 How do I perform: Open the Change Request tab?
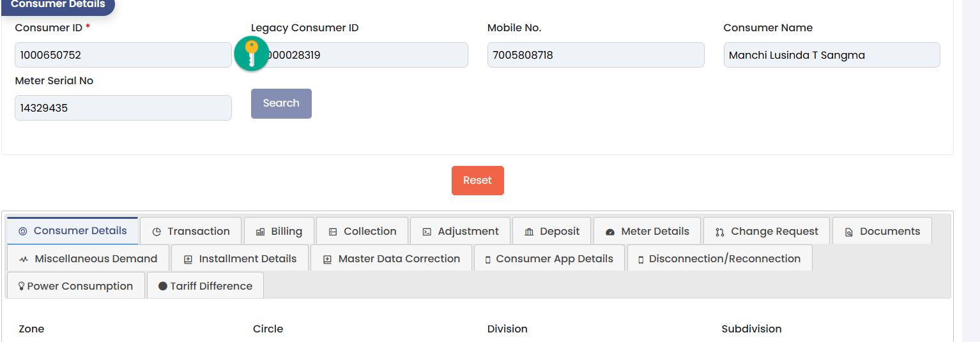point(766,231)
